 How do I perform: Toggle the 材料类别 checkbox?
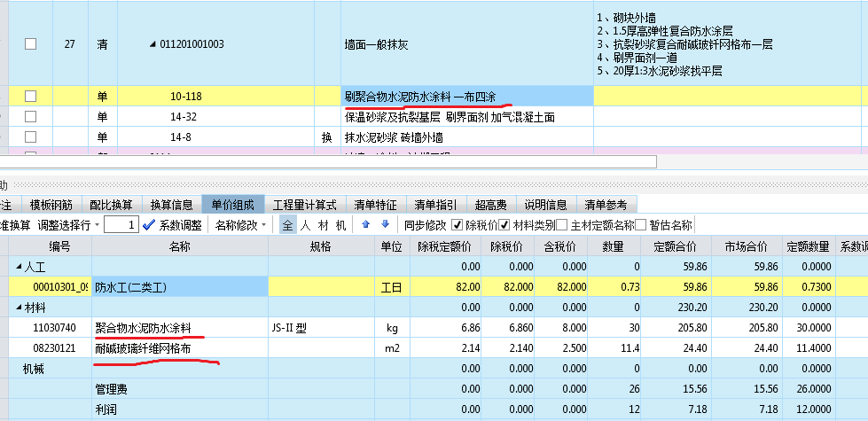pos(504,224)
